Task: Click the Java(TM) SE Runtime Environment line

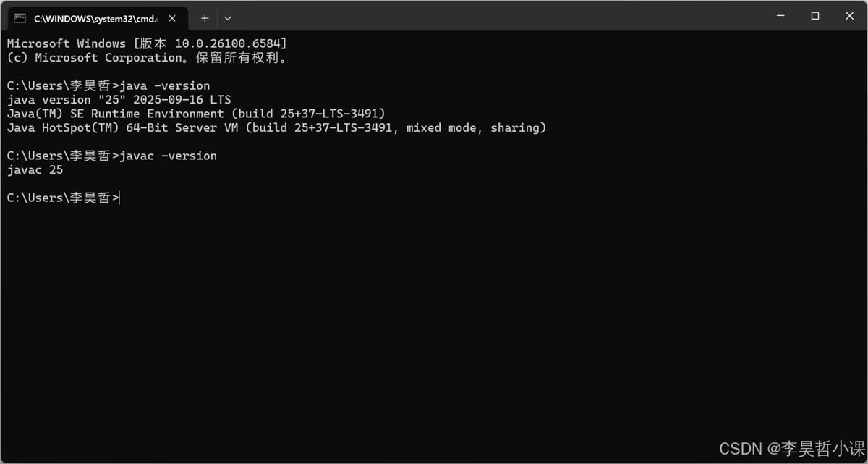Action: [196, 114]
